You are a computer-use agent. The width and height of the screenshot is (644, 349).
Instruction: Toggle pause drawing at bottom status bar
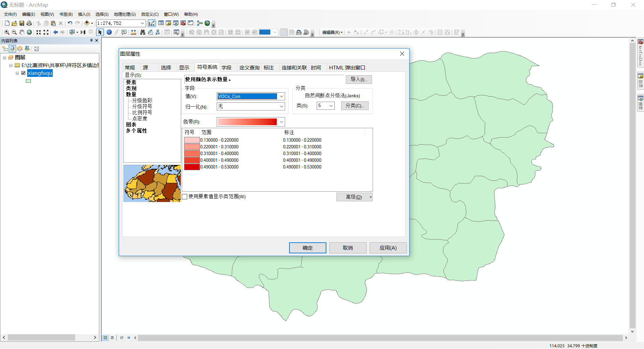pos(129,338)
